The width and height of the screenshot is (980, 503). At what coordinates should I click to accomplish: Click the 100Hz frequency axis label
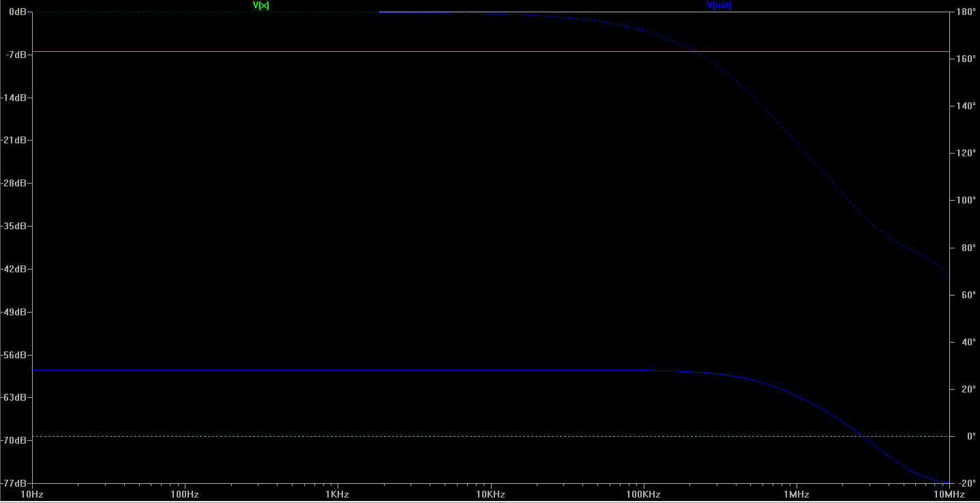coord(185,494)
